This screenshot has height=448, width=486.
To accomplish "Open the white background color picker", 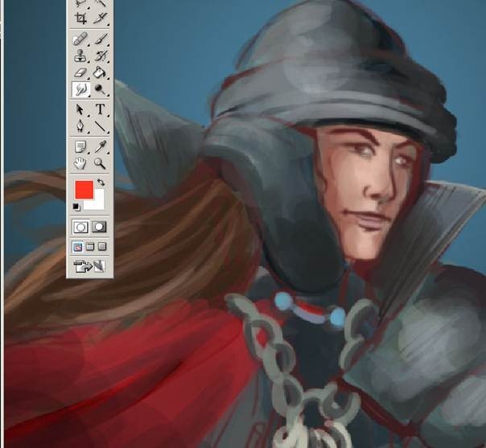I will click(97, 203).
